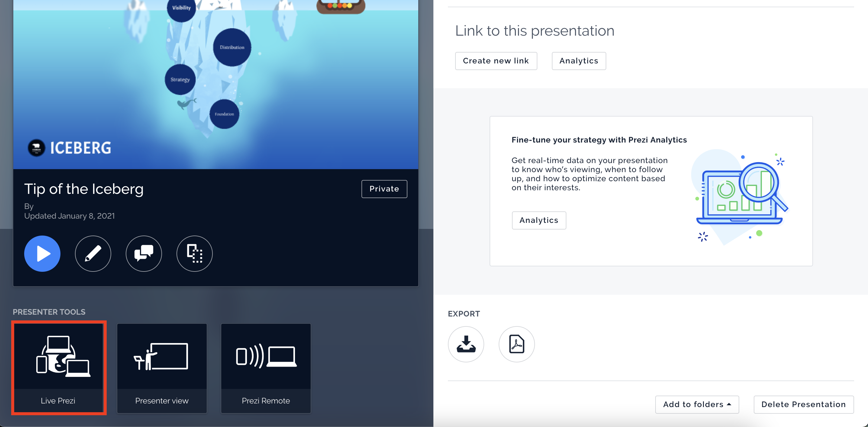
Task: Open Analytics next to Create new link
Action: click(578, 61)
